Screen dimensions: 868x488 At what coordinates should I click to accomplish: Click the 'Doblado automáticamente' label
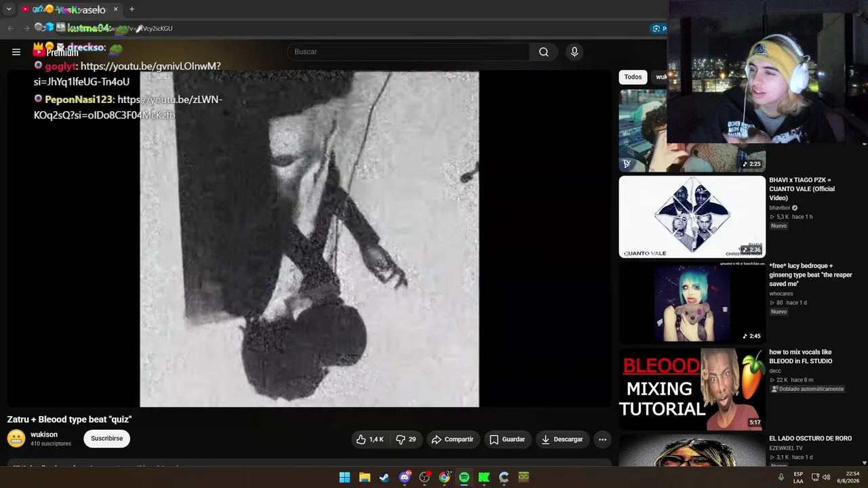click(807, 389)
